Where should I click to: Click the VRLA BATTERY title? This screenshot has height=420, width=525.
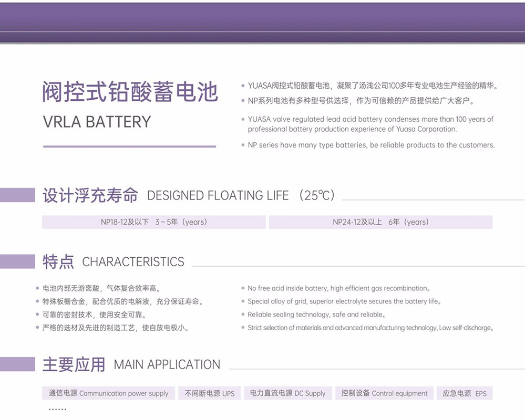(97, 122)
